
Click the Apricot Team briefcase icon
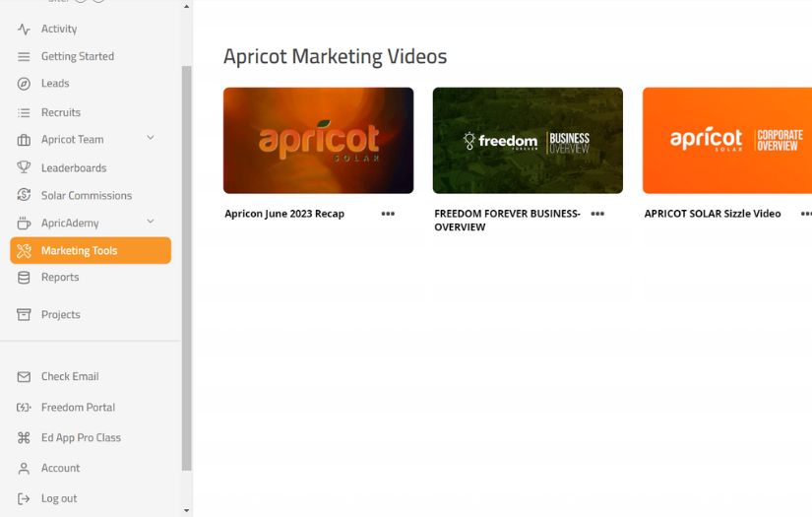pos(24,140)
